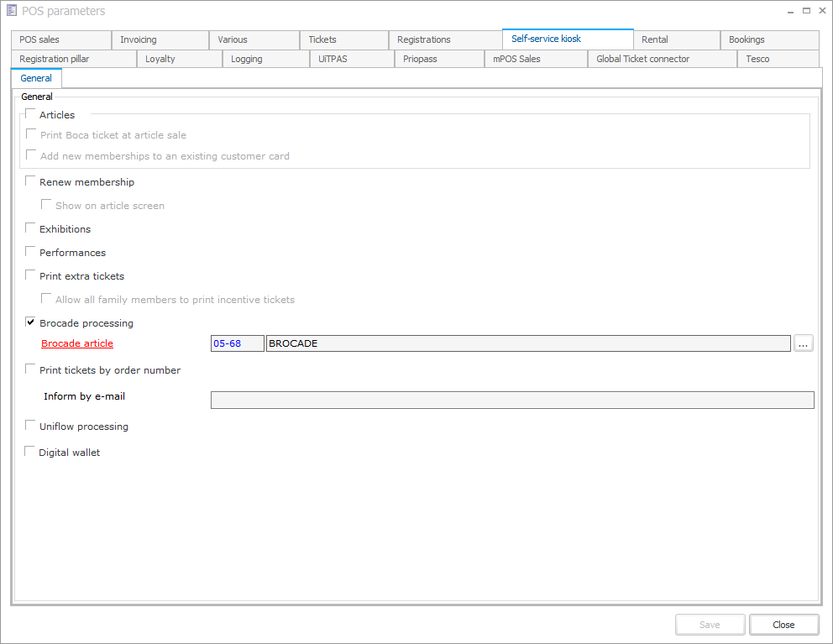Toggle Print tickets by order number
The image size is (833, 644).
coord(31,369)
